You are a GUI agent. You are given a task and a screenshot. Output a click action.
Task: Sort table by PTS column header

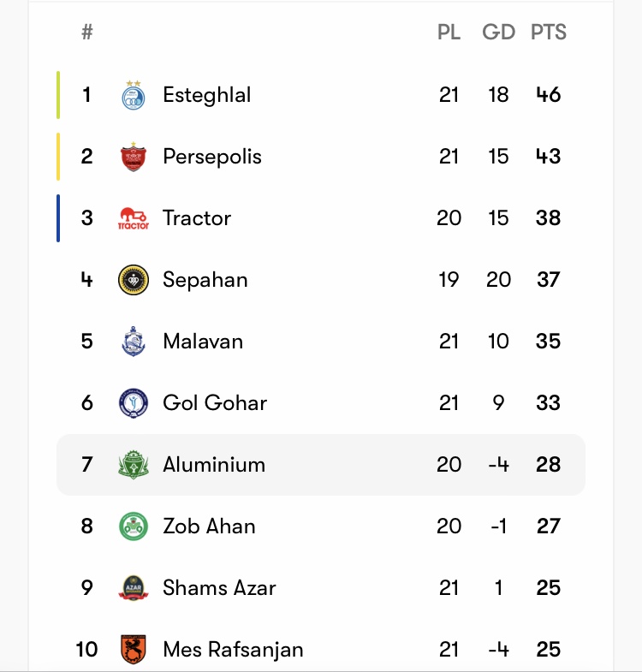[x=549, y=33]
